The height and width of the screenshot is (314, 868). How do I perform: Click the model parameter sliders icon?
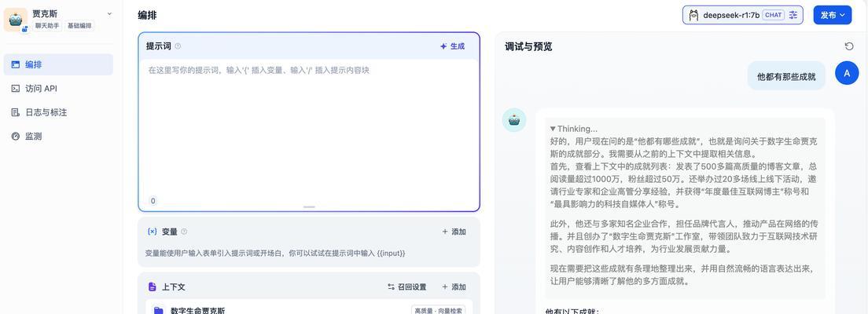tap(794, 15)
